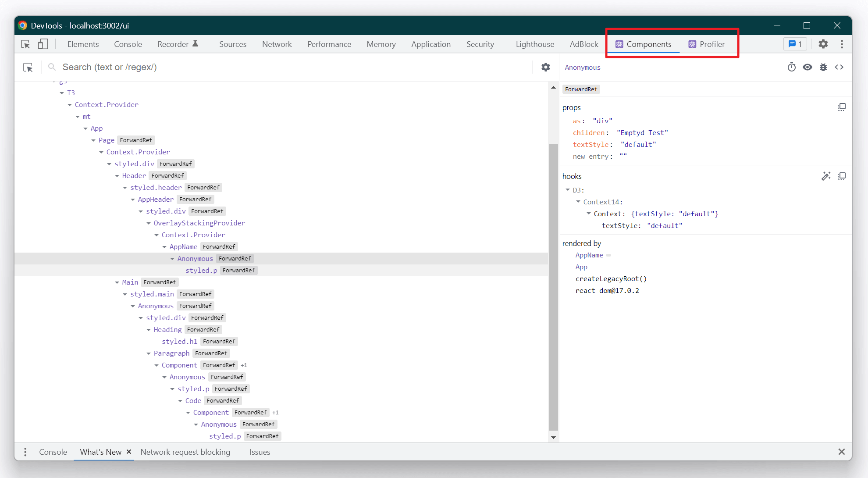Close the bottom drawer panel
868x478 pixels.
(842, 452)
